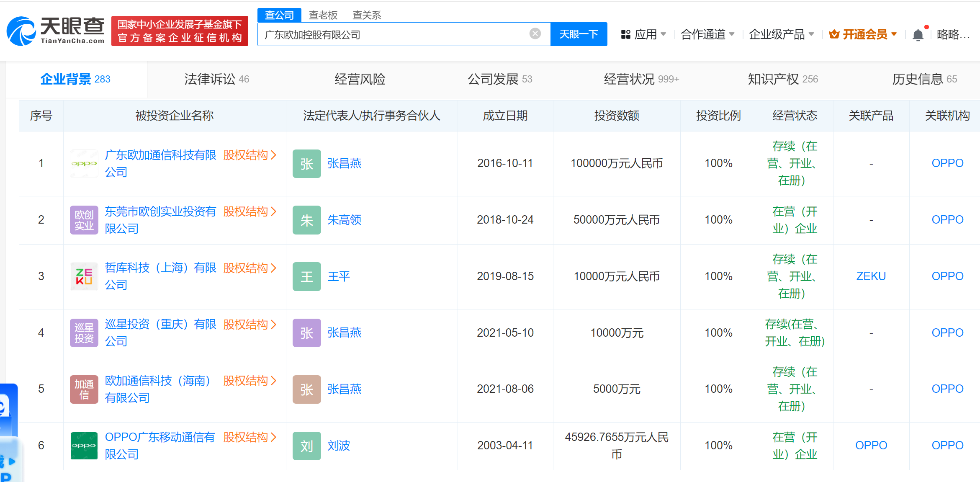Click the 王 avatar icon

click(x=307, y=276)
